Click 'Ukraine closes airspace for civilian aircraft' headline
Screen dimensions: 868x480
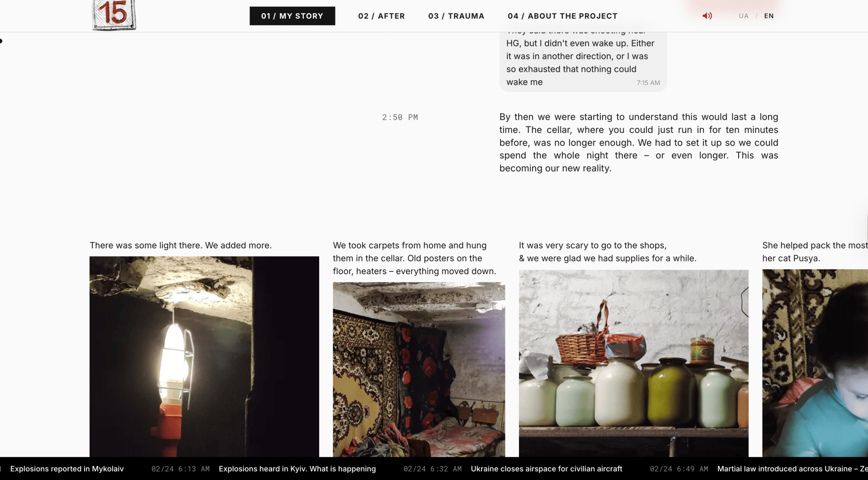(546, 469)
